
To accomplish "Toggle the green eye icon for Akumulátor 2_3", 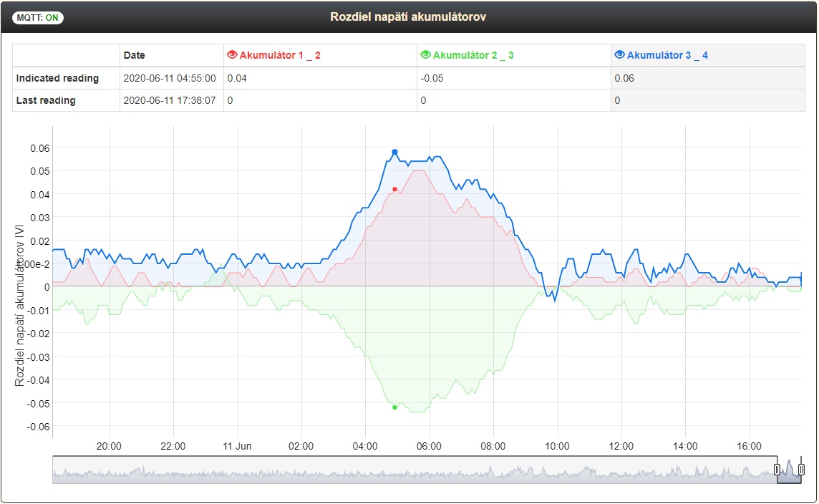I will pos(426,55).
